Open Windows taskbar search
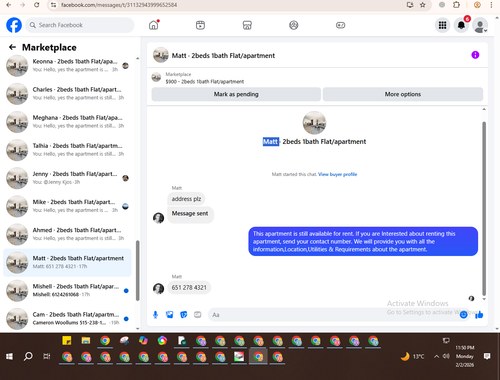The width and height of the screenshot is (500, 380). point(28,356)
